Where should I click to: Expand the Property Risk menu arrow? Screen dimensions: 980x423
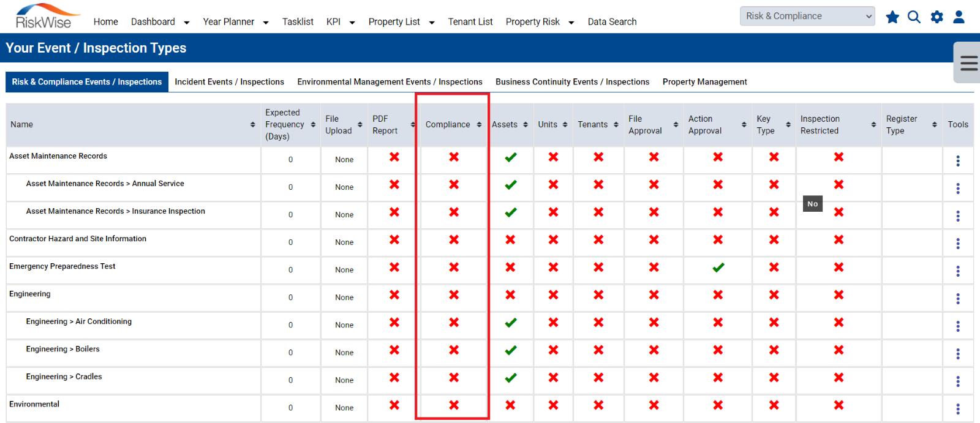(x=571, y=23)
